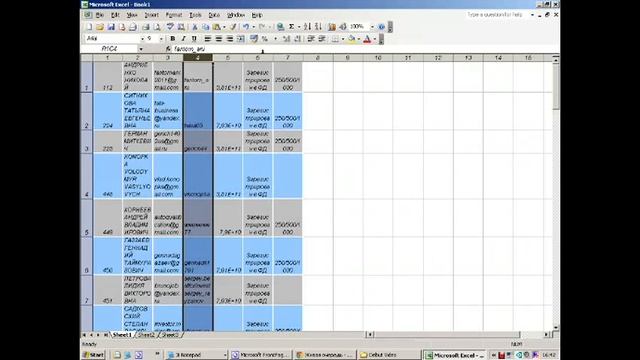The width and height of the screenshot is (640, 360).
Task: Select the cell containing 224
Action: pos(108,111)
